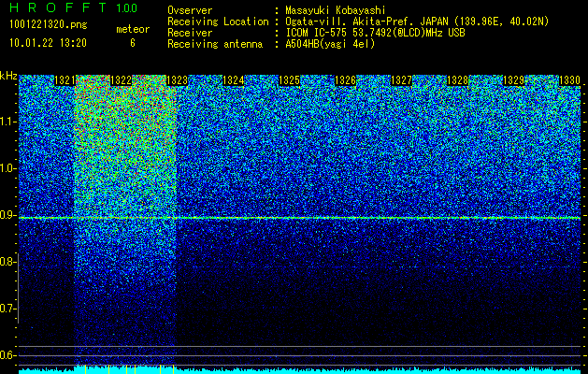Click the Receiver field label
The width and height of the screenshot is (588, 374).
[x=190, y=33]
